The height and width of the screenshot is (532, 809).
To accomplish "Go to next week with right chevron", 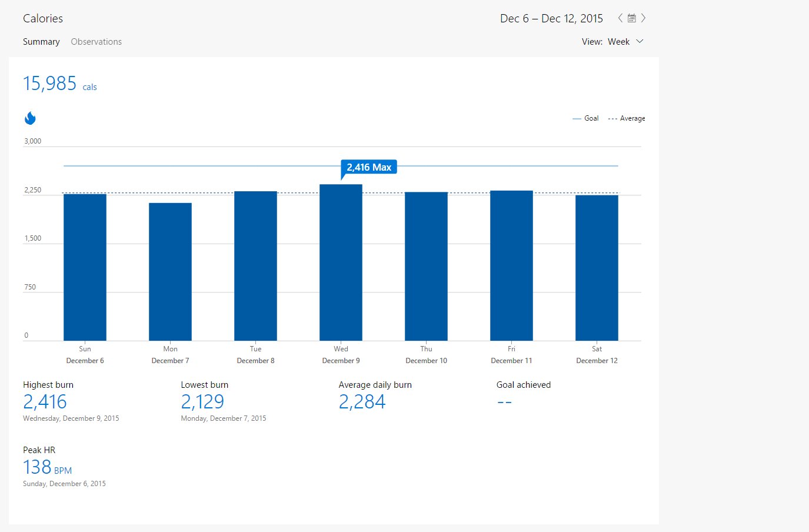I will (x=643, y=18).
